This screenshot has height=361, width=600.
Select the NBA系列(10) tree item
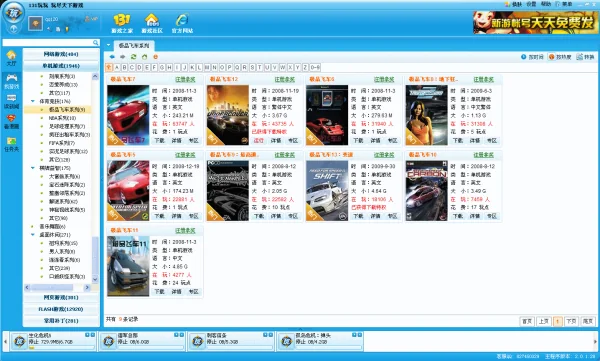[62, 118]
